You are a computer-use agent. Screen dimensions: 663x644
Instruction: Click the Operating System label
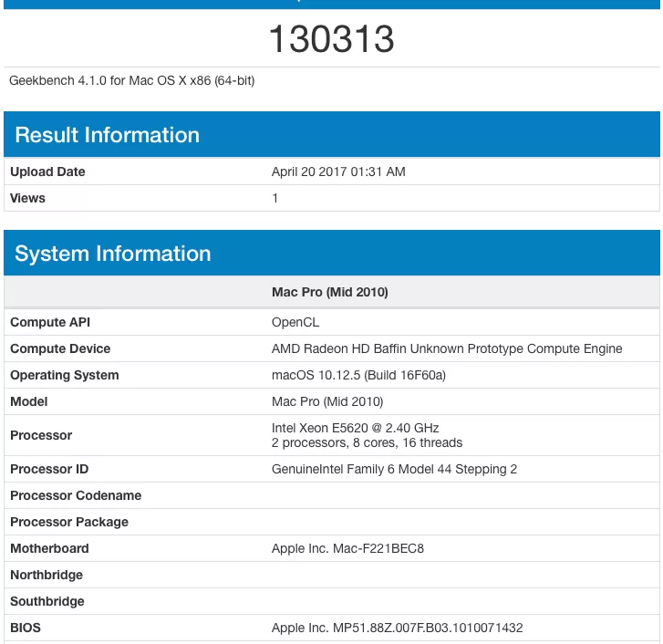tap(65, 375)
